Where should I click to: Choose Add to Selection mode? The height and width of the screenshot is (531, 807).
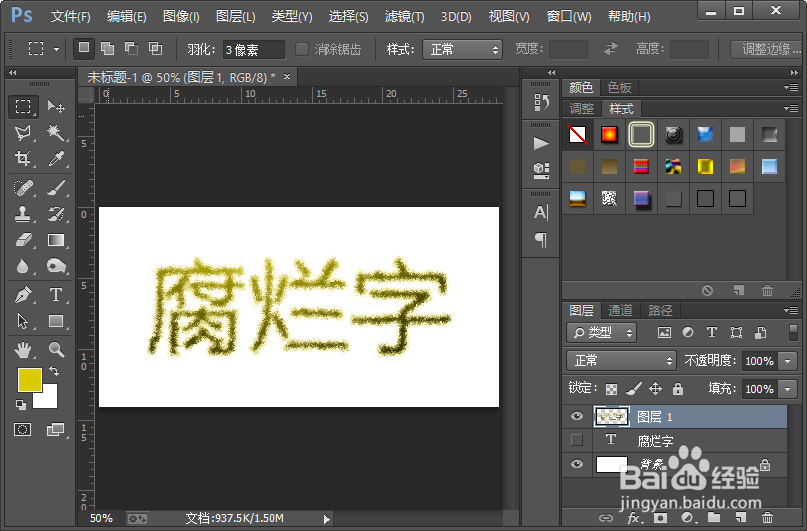coord(108,48)
